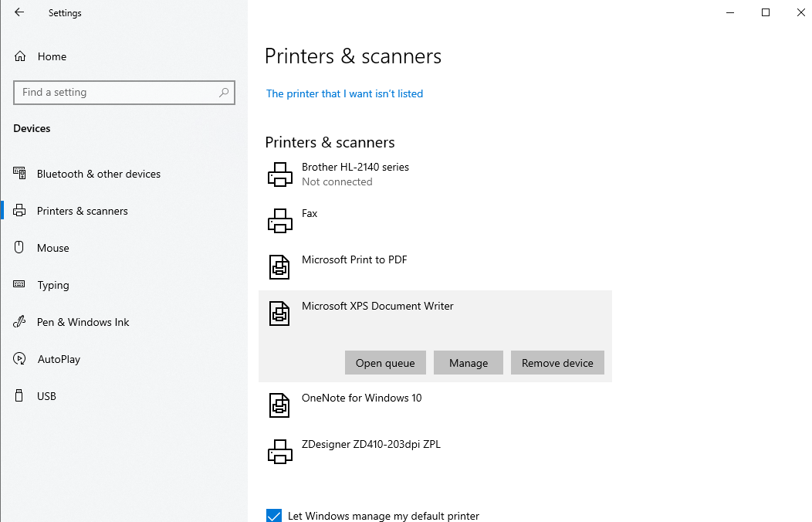Click the Manage button

(469, 362)
